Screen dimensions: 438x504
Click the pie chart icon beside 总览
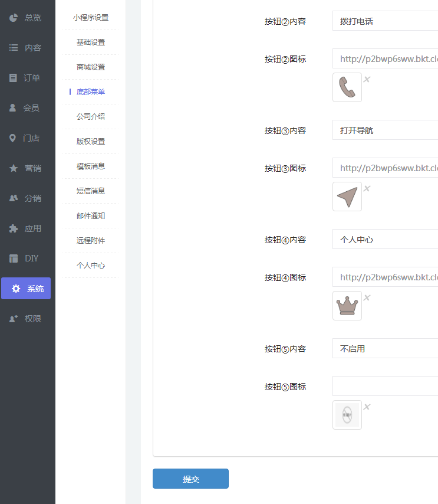[x=14, y=18]
